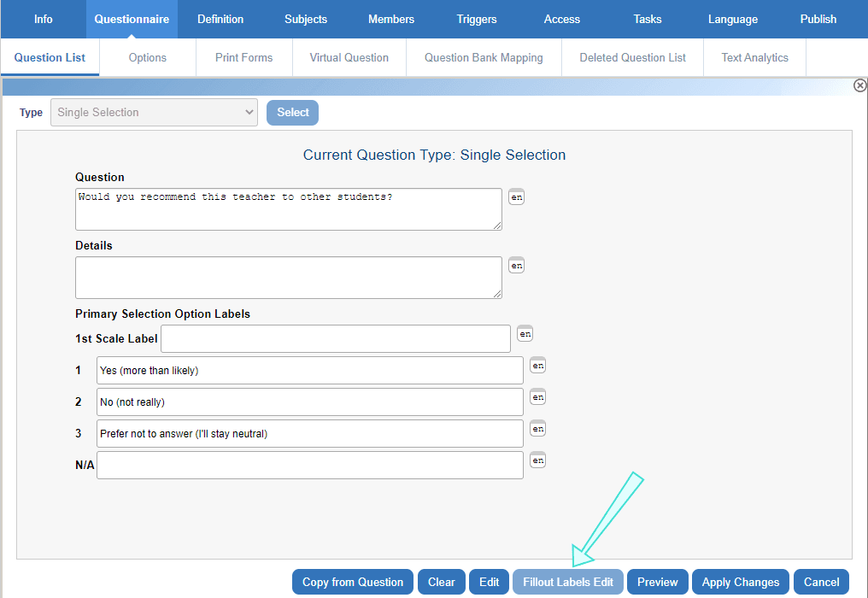Image resolution: width=868 pixels, height=598 pixels.
Task: Go to the Tasks tab
Action: point(647,19)
